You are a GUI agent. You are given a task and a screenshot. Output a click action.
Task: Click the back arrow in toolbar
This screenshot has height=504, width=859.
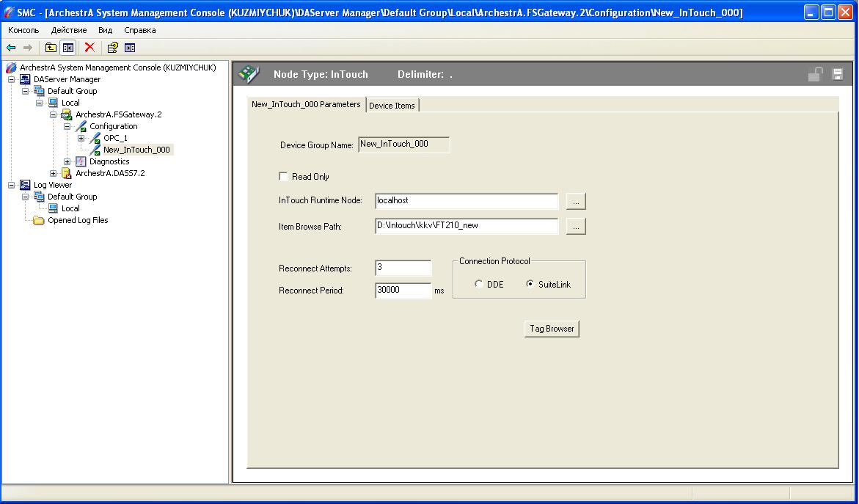(x=11, y=48)
